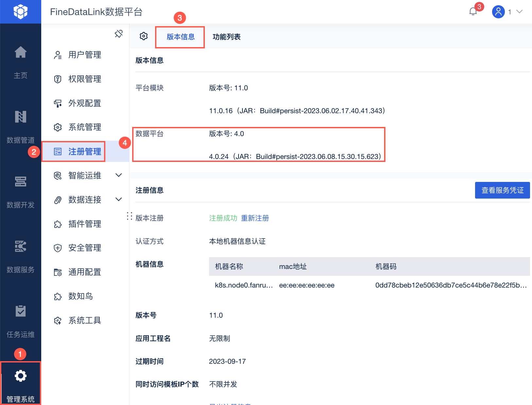Open 系统管理 menu label
Image resolution: width=532 pixels, height=405 pixels.
85,127
